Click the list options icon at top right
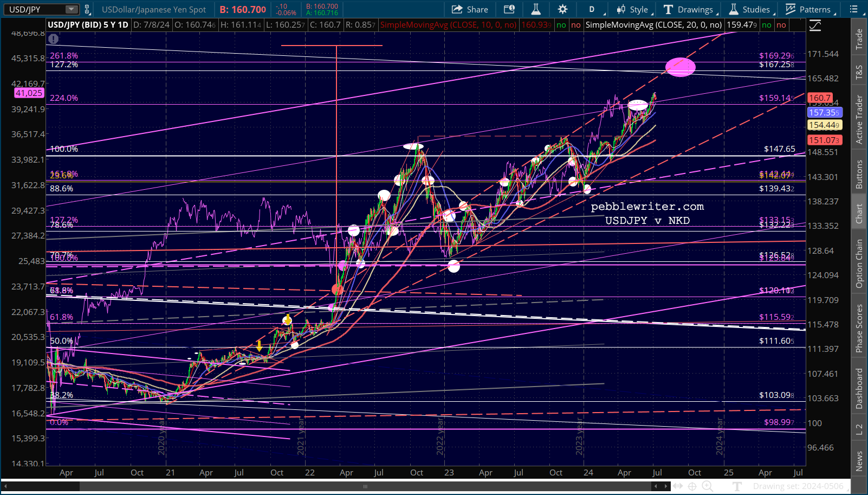 coord(854,9)
